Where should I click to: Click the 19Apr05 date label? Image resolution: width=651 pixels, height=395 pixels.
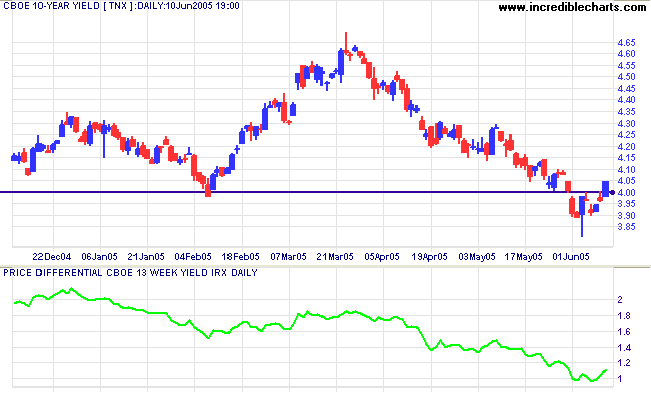429,257
